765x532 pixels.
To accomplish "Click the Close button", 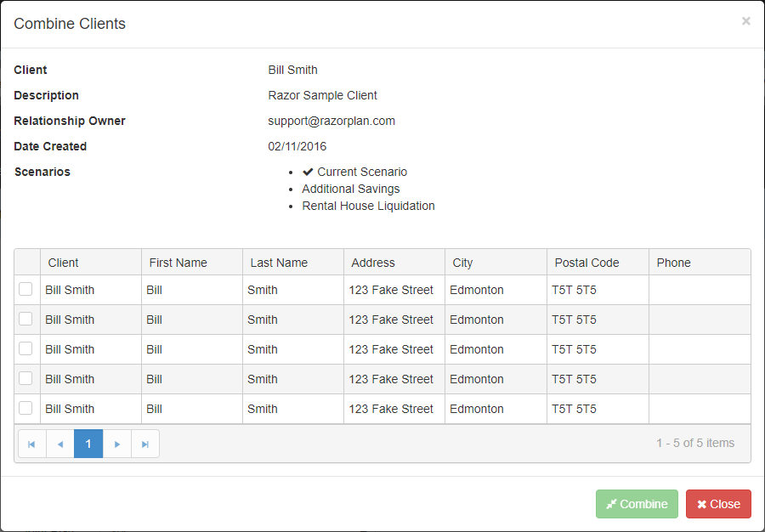I will coord(718,503).
